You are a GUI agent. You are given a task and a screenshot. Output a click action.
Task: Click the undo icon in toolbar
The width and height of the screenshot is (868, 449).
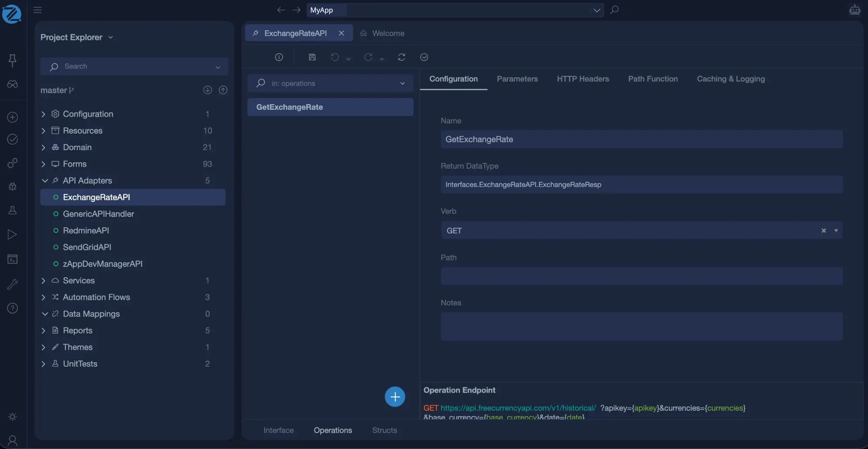[335, 57]
